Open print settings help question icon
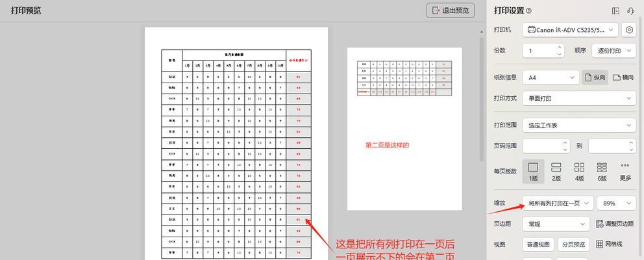The image size is (644, 260). tap(528, 10)
